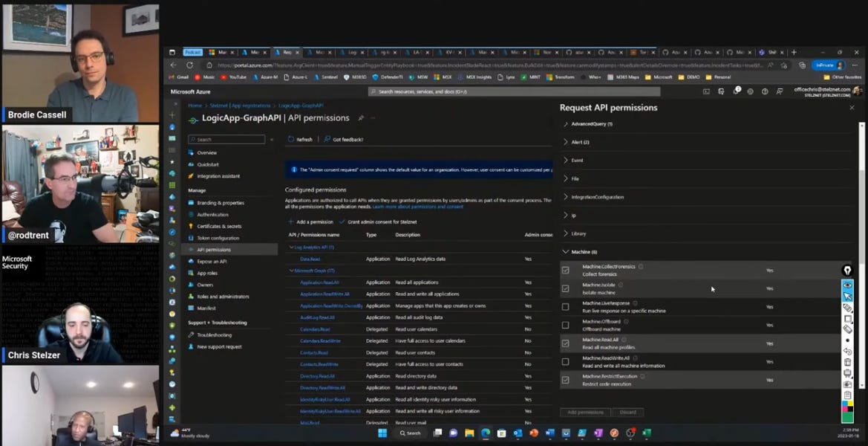The width and height of the screenshot is (868, 446).
Task: Open Overview in left menu
Action: pyautogui.click(x=207, y=153)
